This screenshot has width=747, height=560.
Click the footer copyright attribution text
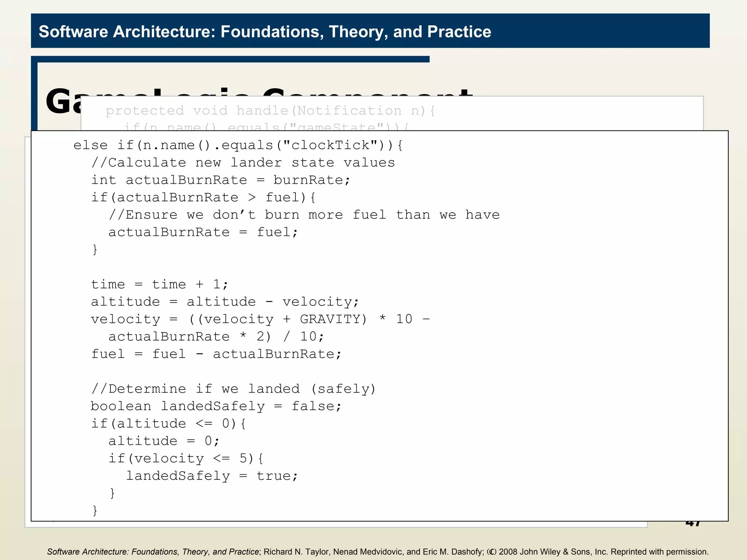tap(378, 552)
